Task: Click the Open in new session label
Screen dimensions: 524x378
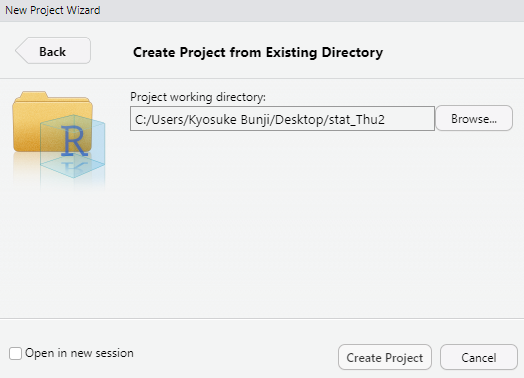Action: (x=79, y=353)
